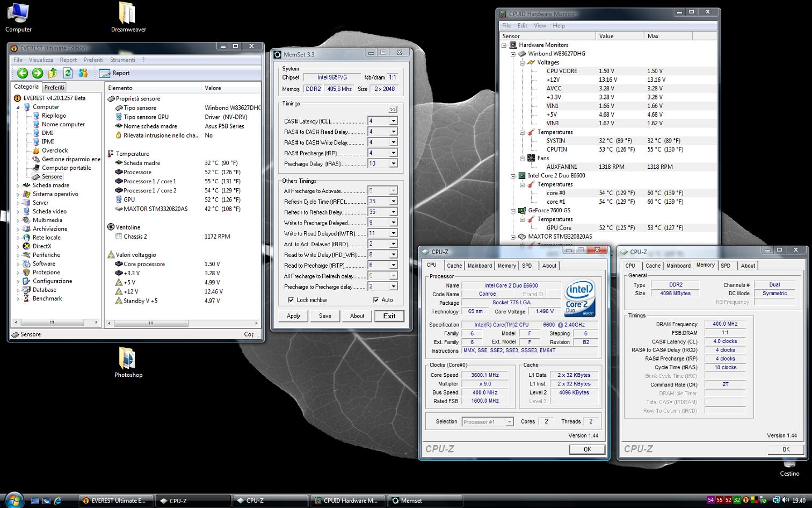
Task: Open Write to Read Delayed (tWTR) dropdown
Action: [x=393, y=233]
